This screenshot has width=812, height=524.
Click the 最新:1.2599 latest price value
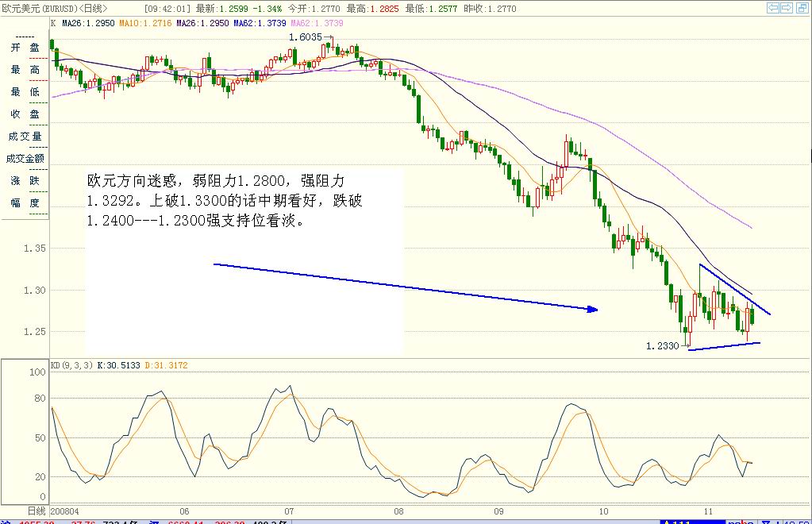(221, 9)
